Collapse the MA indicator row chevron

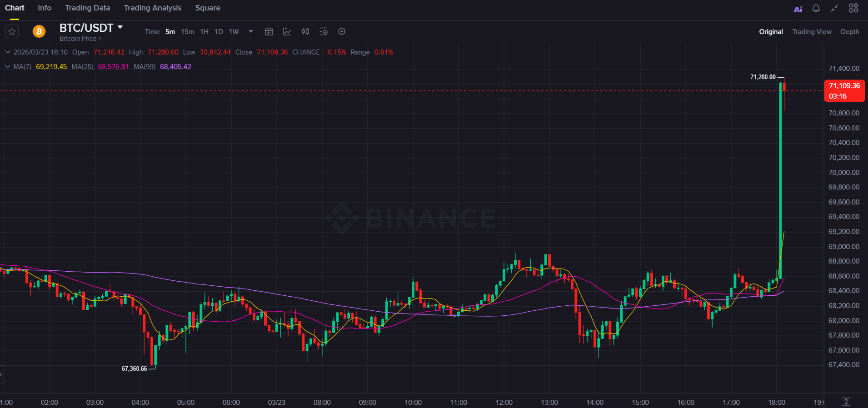coord(7,67)
